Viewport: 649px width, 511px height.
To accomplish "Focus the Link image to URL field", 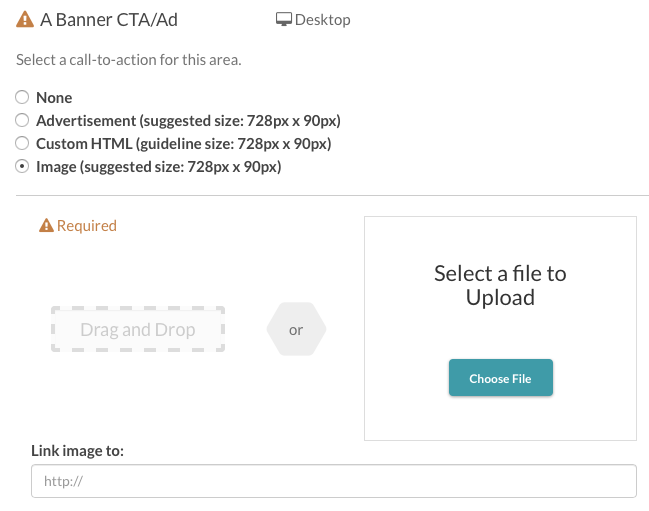I will [x=334, y=481].
